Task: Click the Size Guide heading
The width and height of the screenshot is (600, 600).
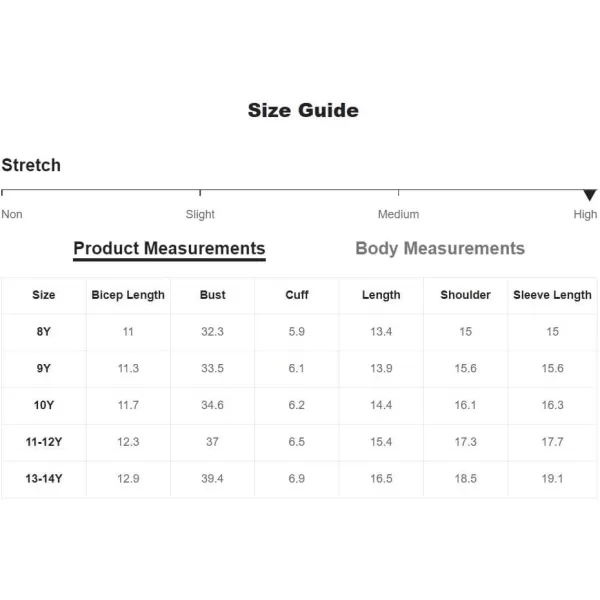Action: coord(303,110)
